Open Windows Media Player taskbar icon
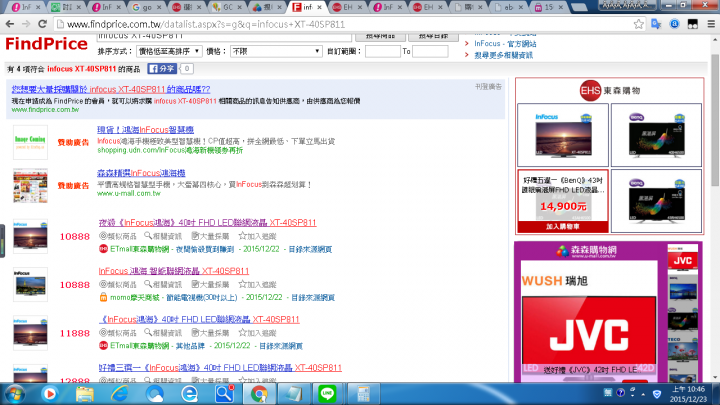 (50, 394)
